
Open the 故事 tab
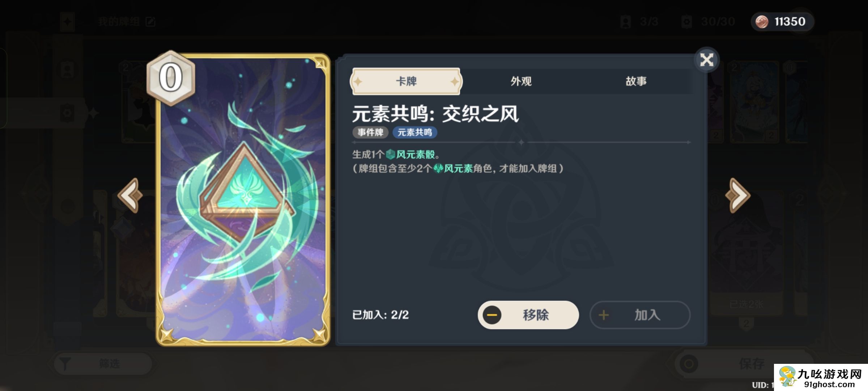[636, 81]
